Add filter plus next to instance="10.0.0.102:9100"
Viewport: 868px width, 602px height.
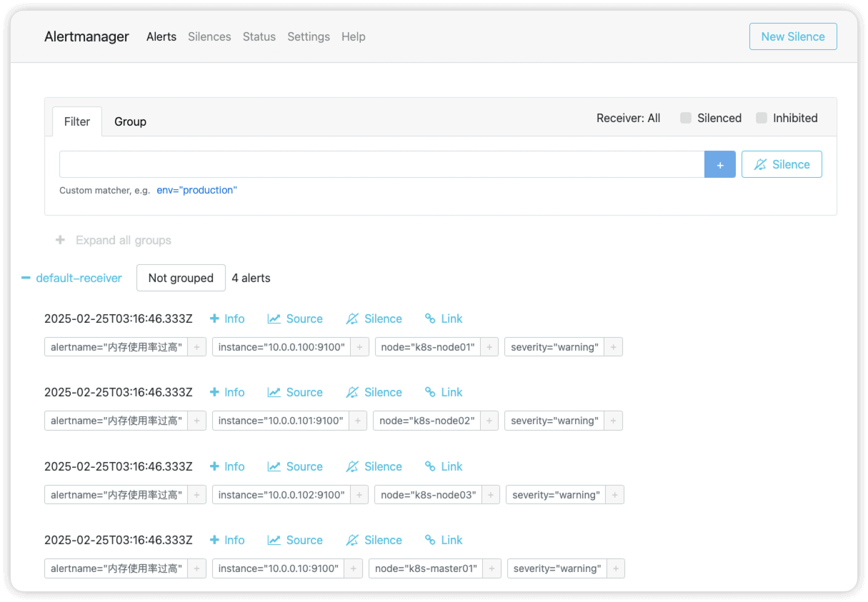(360, 495)
